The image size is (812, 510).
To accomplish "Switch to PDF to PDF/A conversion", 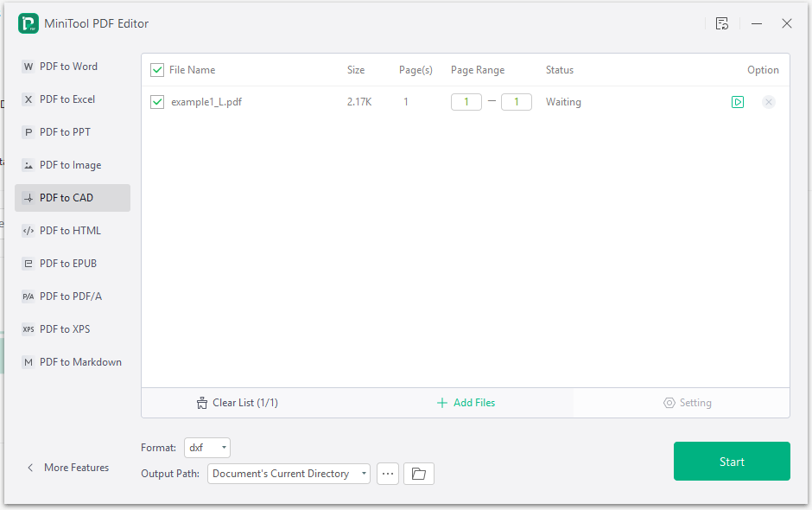I will coord(73,296).
